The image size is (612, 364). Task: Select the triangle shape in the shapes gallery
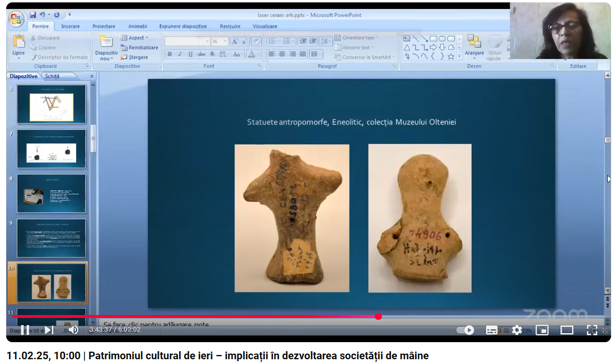pos(407,47)
